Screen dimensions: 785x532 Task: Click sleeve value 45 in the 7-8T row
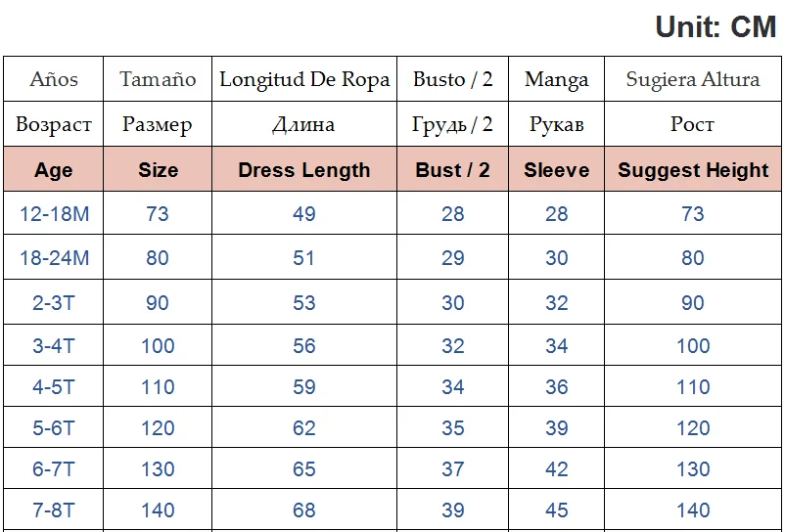point(557,510)
